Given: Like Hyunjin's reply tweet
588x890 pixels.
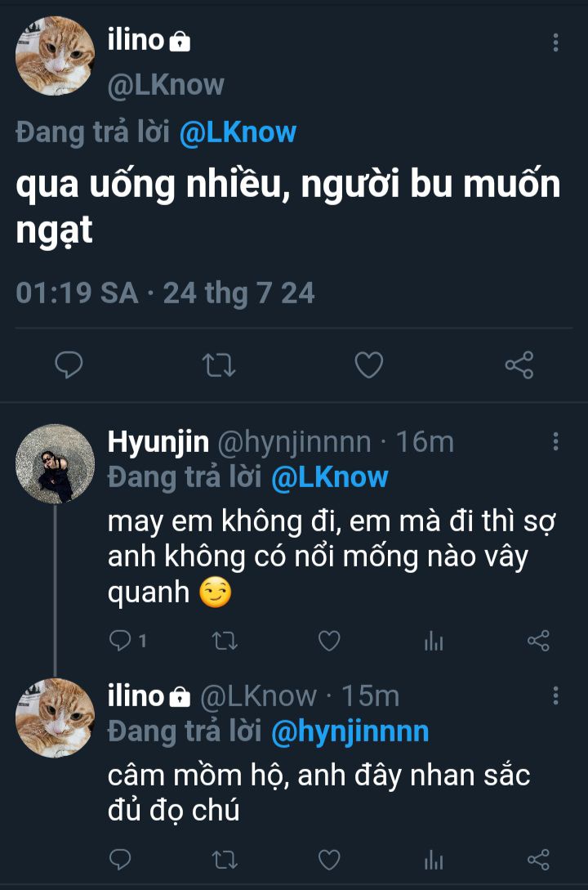Looking at the screenshot, I should click(x=328, y=642).
